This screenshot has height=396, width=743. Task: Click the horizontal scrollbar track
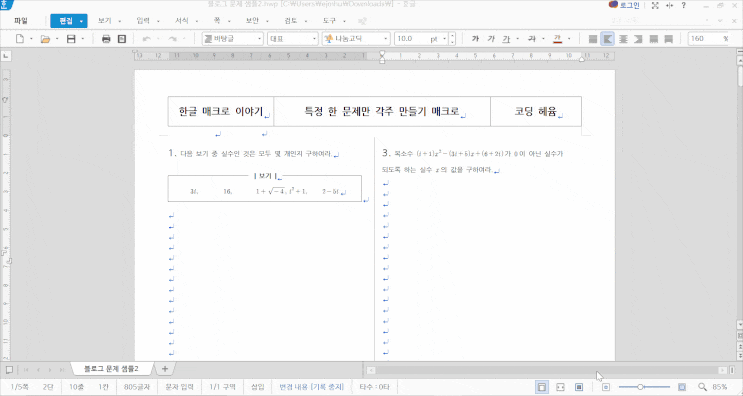tap(547, 370)
